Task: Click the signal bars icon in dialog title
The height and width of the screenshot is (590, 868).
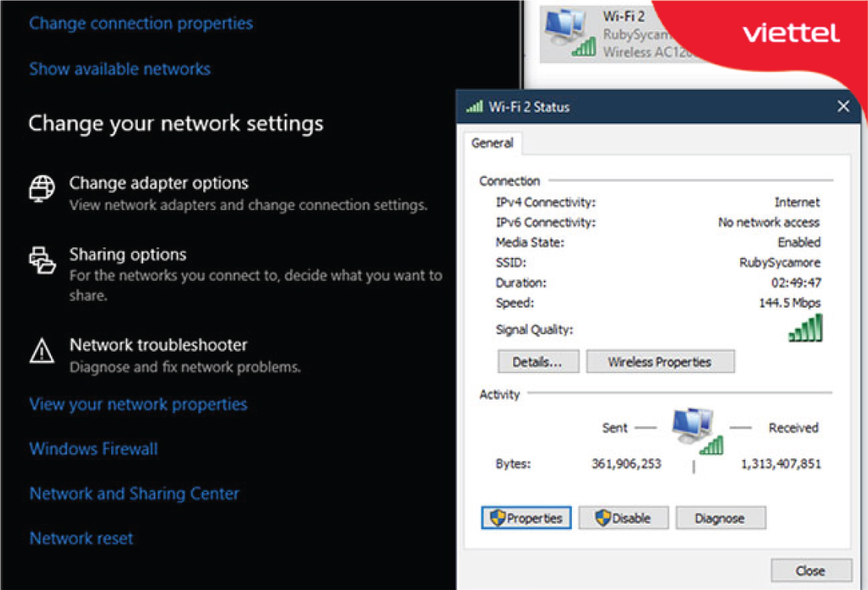Action: pos(474,107)
